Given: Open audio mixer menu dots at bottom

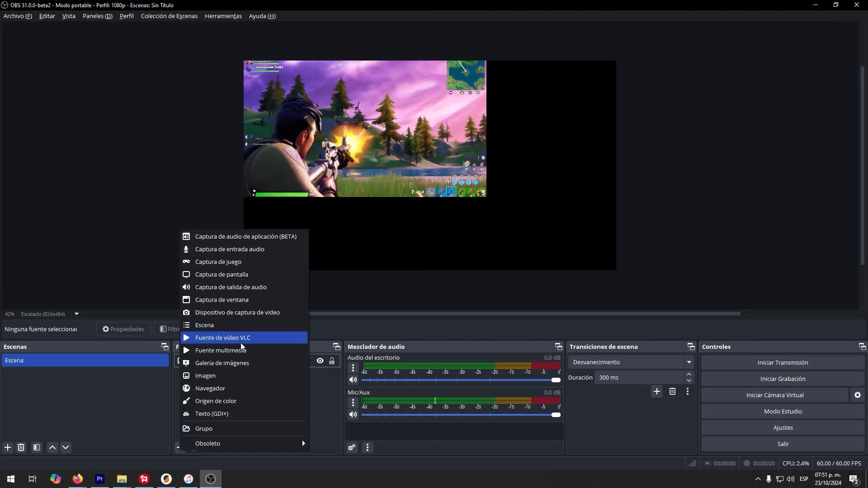Looking at the screenshot, I should click(x=368, y=447).
